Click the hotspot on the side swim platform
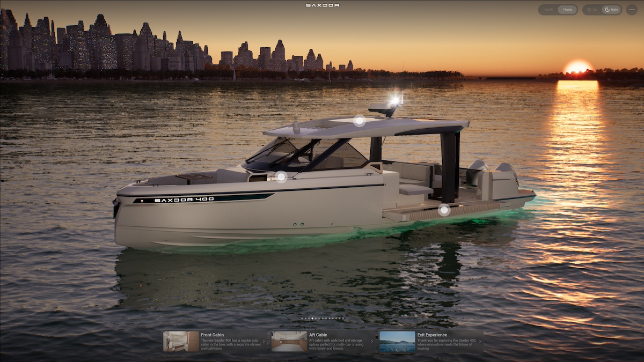This screenshot has height=362, width=644. point(444,210)
